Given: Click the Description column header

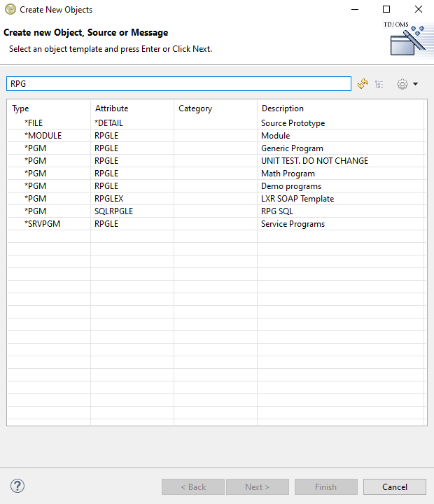Looking at the screenshot, I should click(x=340, y=108).
